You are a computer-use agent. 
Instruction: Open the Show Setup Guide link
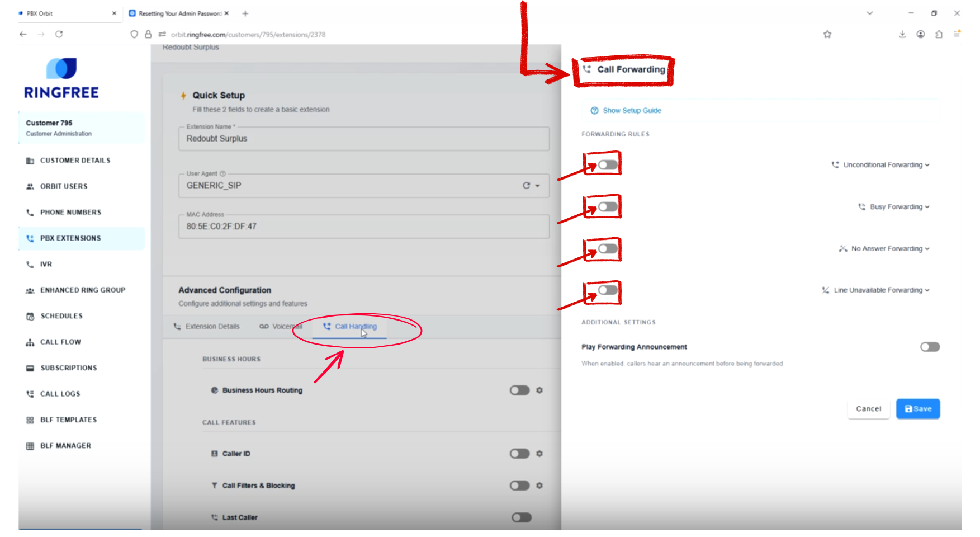coord(631,111)
